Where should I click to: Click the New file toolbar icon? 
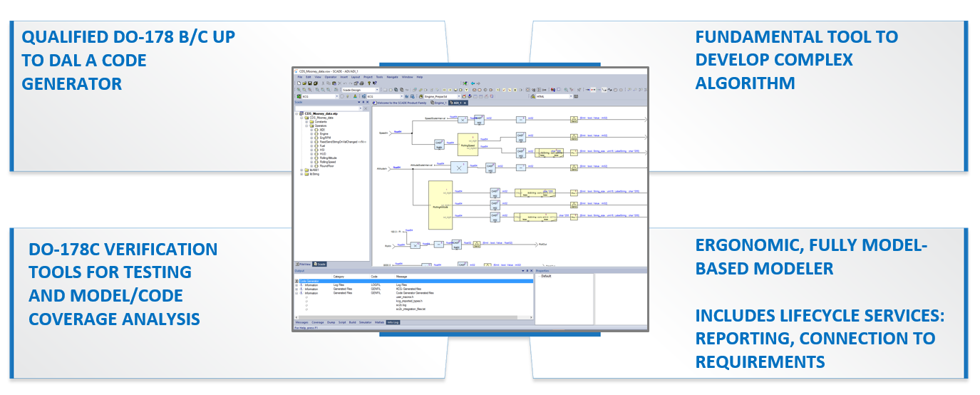[x=299, y=83]
